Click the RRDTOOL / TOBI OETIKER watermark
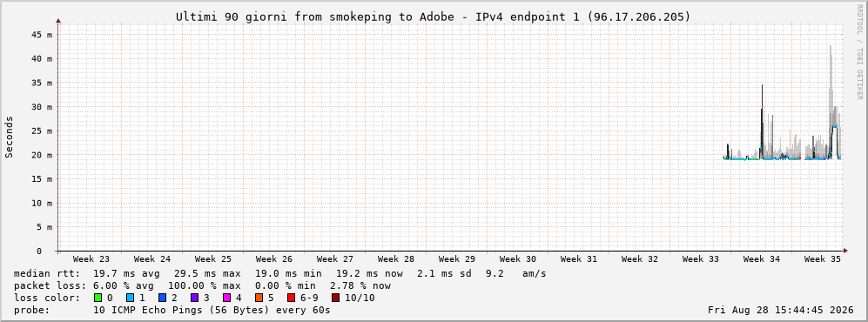The width and height of the screenshot is (868, 322). tap(859, 51)
